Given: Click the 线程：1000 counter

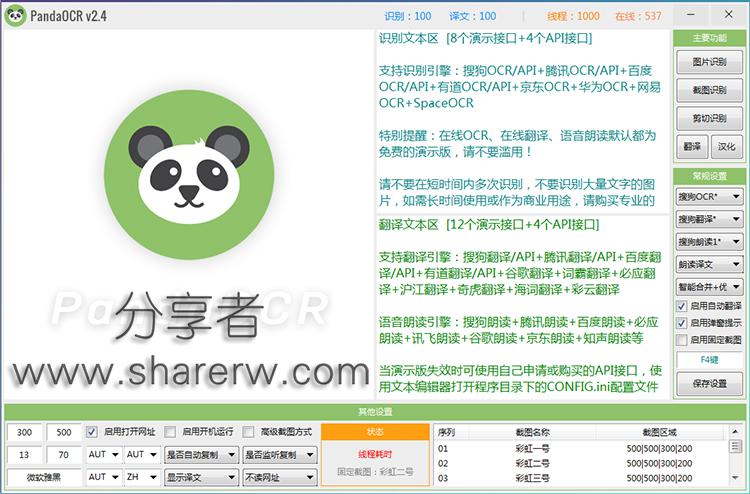Looking at the screenshot, I should [574, 16].
